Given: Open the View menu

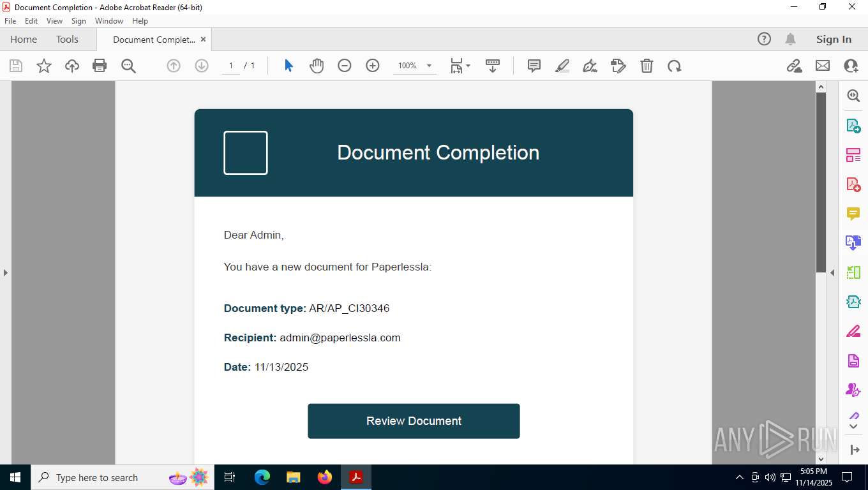Looking at the screenshot, I should click(x=54, y=21).
